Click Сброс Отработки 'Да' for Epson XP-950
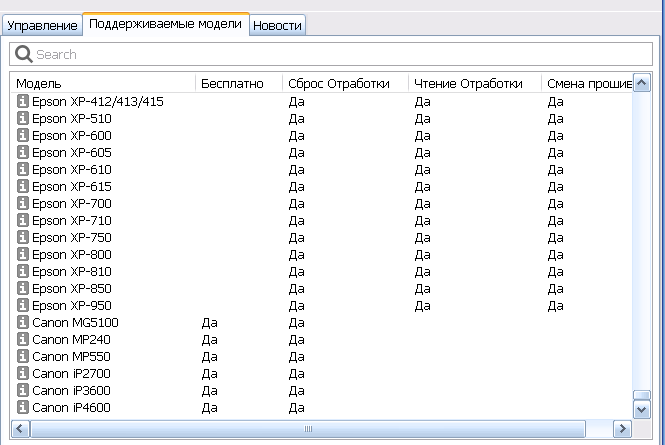 point(296,306)
